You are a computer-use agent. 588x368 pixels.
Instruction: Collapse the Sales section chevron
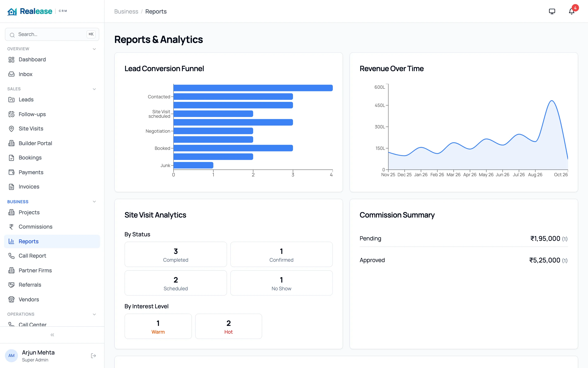(94, 89)
